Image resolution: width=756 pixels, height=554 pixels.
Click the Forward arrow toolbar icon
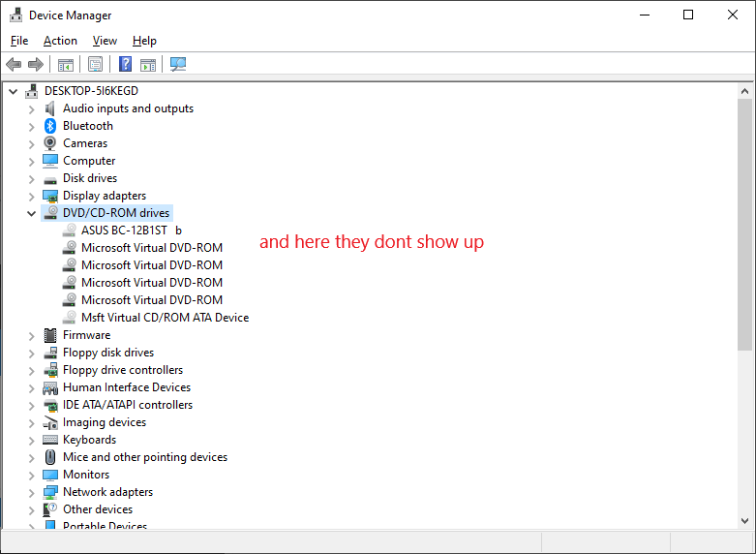pos(36,64)
